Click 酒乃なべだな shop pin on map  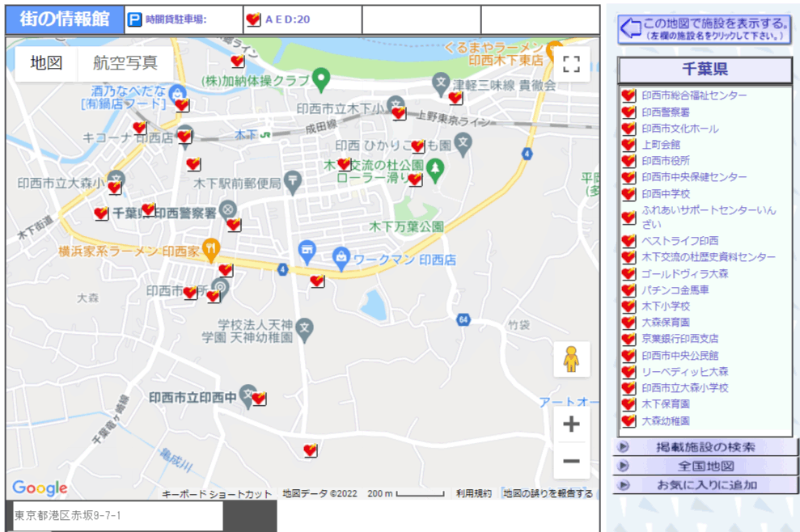(x=177, y=94)
